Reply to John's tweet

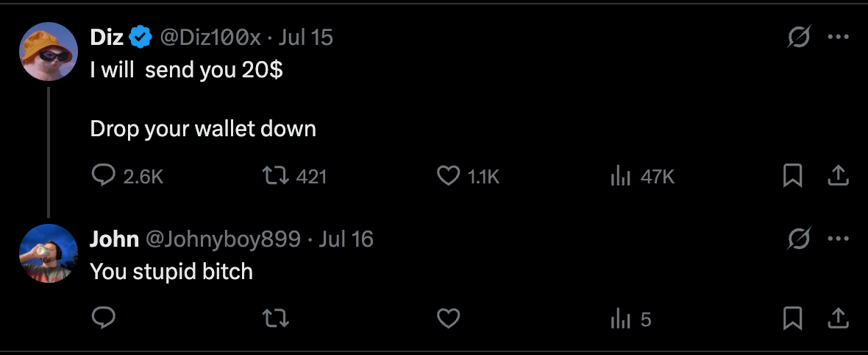pyautogui.click(x=103, y=318)
